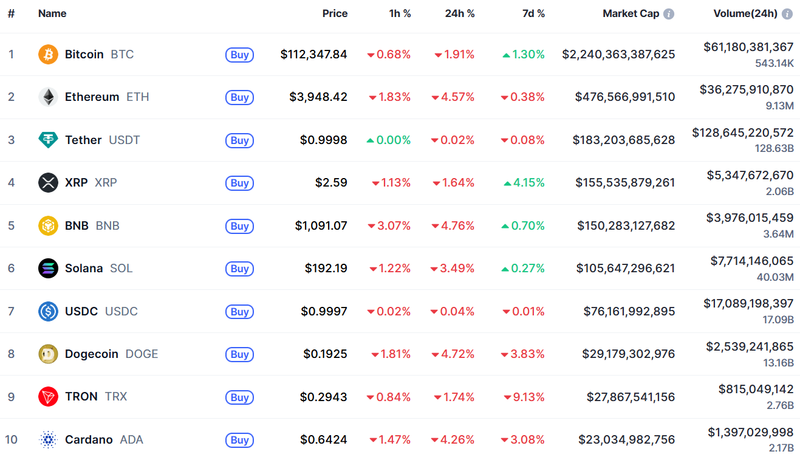
Task: Sort the table by Price column
Action: click(x=335, y=14)
